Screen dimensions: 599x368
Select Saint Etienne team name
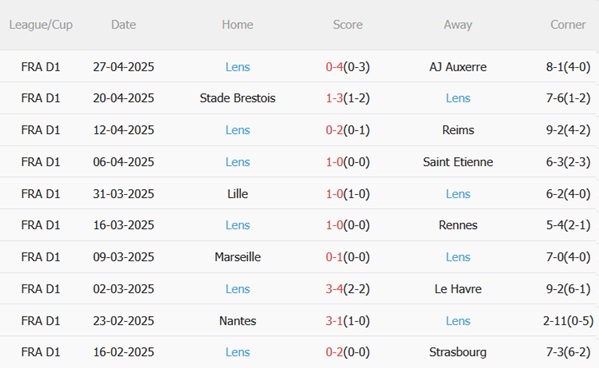pyautogui.click(x=458, y=162)
